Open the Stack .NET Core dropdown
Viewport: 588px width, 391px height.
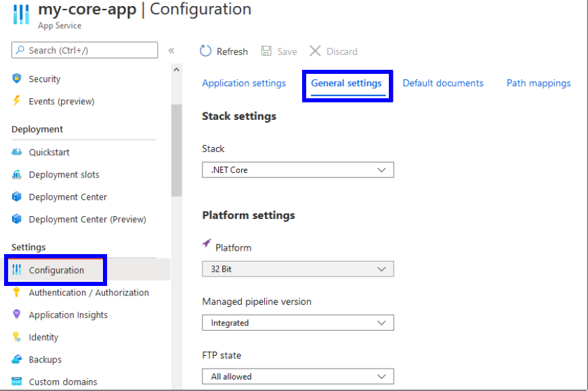coord(298,170)
